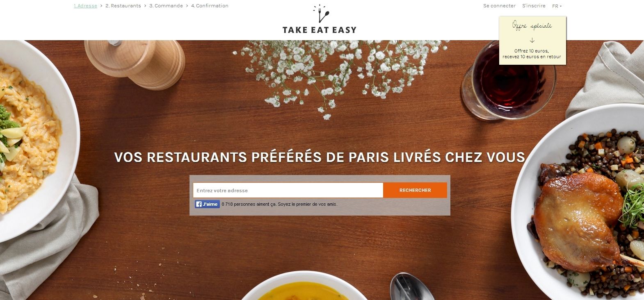Go to step 4. Confirmation
Screen dimensions: 644x300
(x=210, y=6)
